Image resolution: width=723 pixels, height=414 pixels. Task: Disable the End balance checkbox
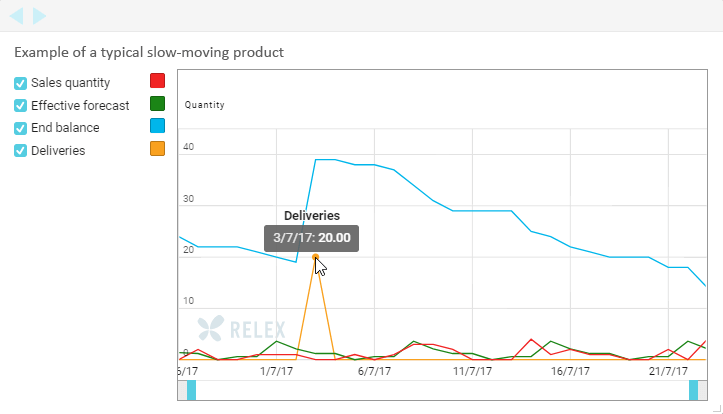pos(20,128)
